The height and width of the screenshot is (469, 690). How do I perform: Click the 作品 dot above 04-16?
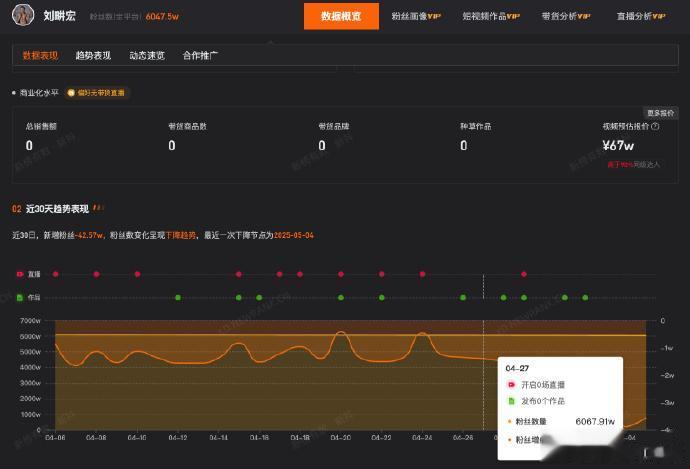pos(259,297)
